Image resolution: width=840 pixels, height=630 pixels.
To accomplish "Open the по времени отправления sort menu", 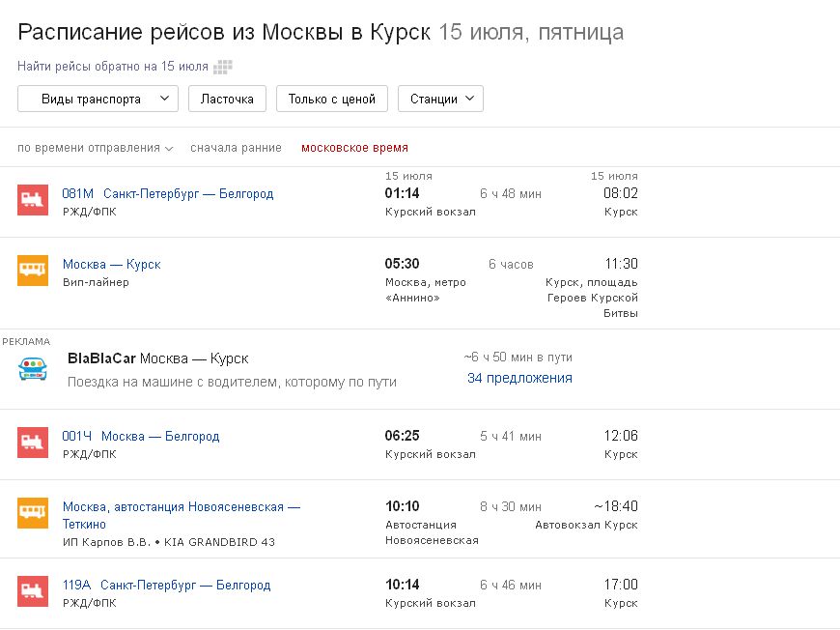I will (96, 148).
